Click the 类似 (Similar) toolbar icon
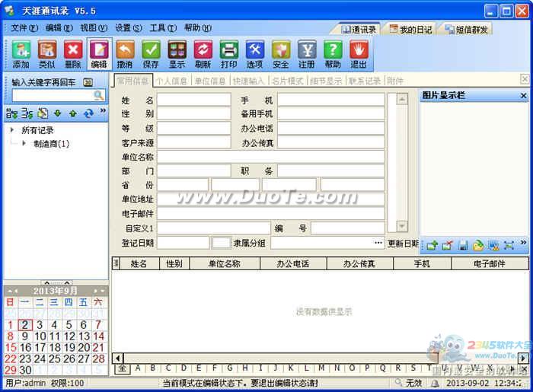 47,54
